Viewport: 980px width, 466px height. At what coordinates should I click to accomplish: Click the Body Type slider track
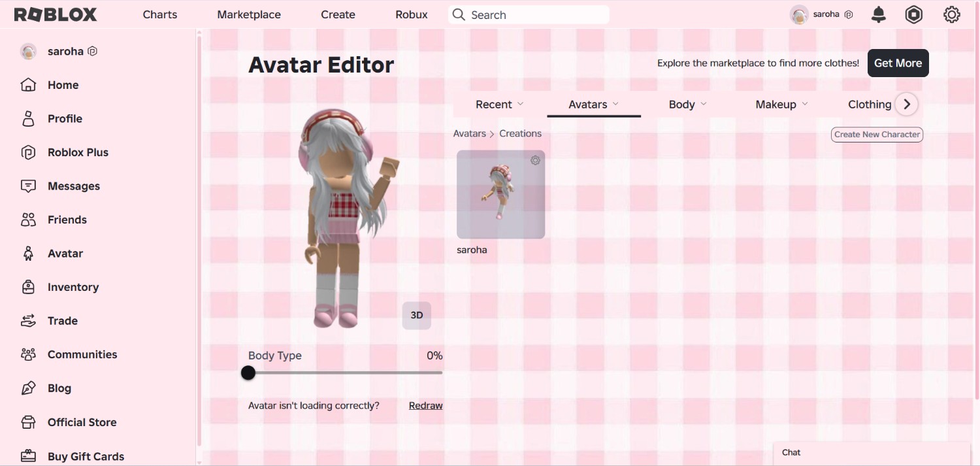(345, 373)
